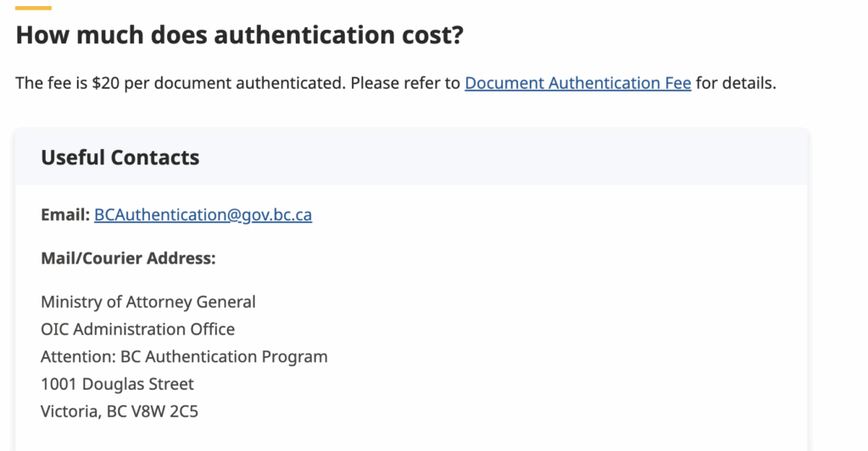Click the "1001 Douglas Street" address line
This screenshot has height=451, width=868.
pos(117,384)
